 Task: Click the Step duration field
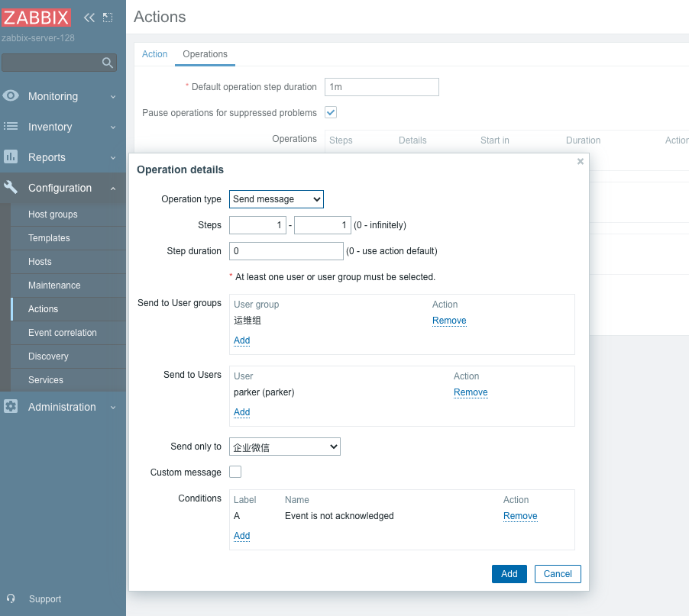click(x=286, y=251)
